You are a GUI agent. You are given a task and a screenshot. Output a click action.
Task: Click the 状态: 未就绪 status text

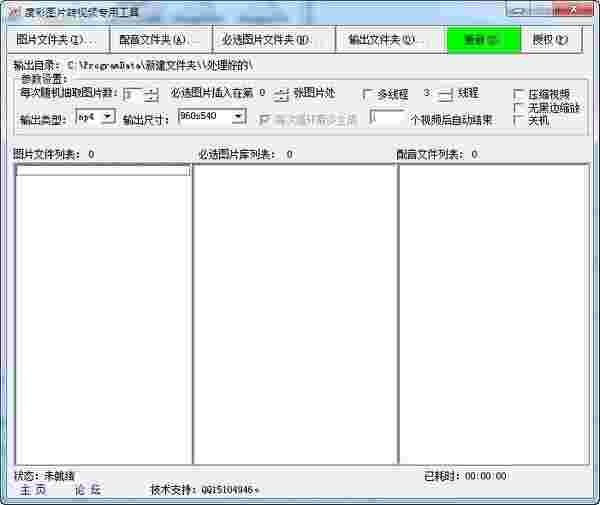[44, 476]
